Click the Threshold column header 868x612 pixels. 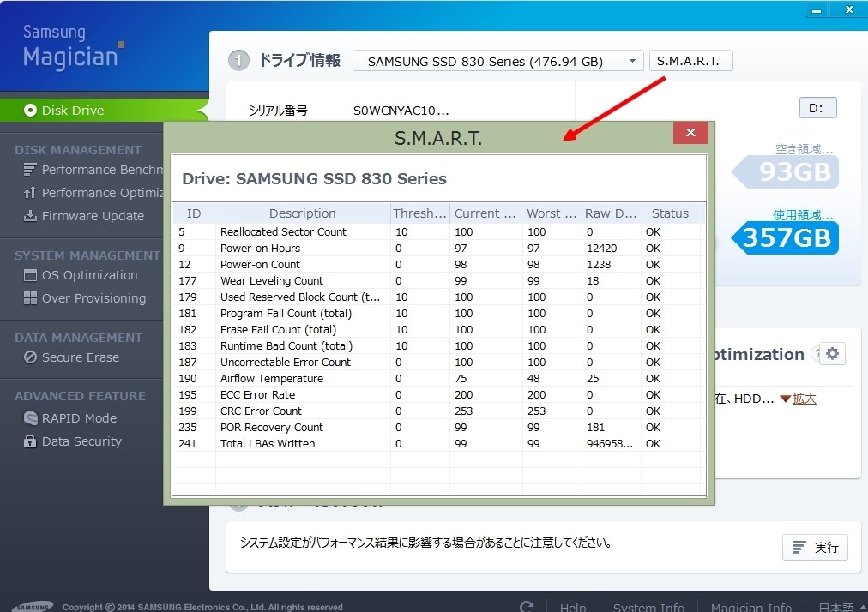[419, 213]
